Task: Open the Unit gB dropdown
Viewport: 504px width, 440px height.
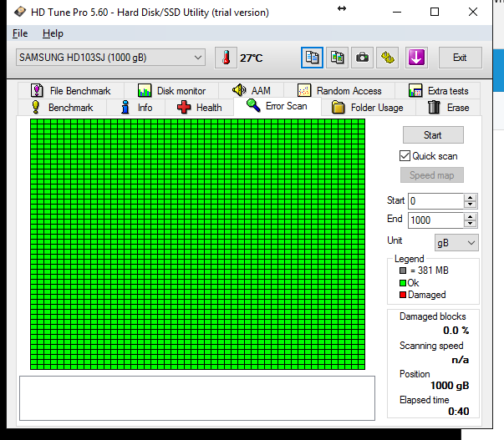Action: (x=456, y=242)
